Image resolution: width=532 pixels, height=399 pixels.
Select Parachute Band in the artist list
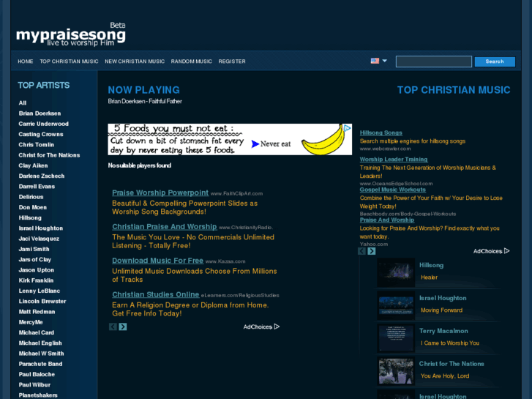[41, 364]
